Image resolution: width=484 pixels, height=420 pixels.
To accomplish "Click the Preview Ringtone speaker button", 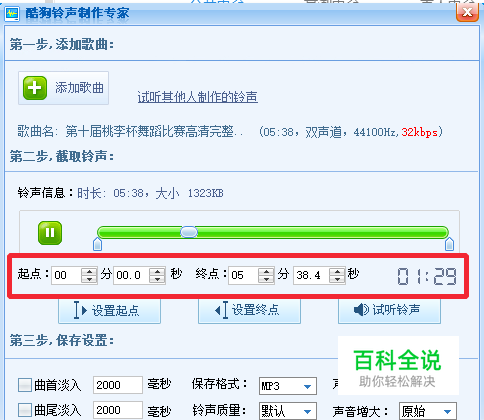I will point(390,311).
